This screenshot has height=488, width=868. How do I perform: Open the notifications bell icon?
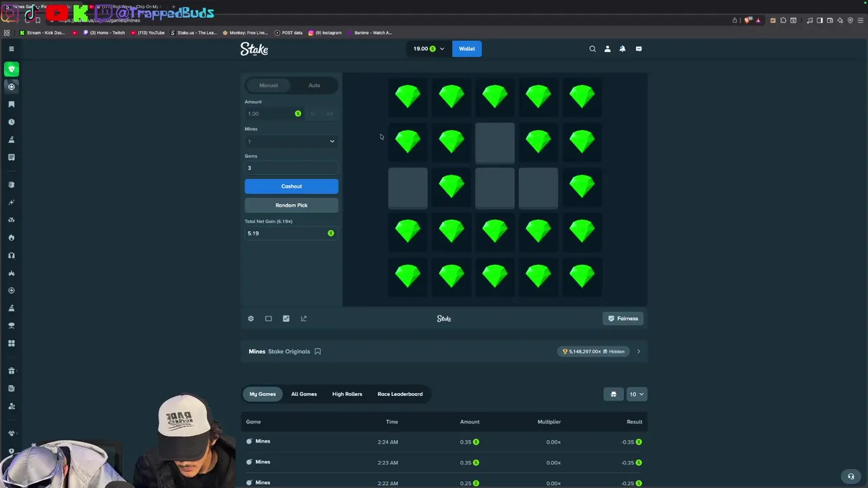pos(623,49)
